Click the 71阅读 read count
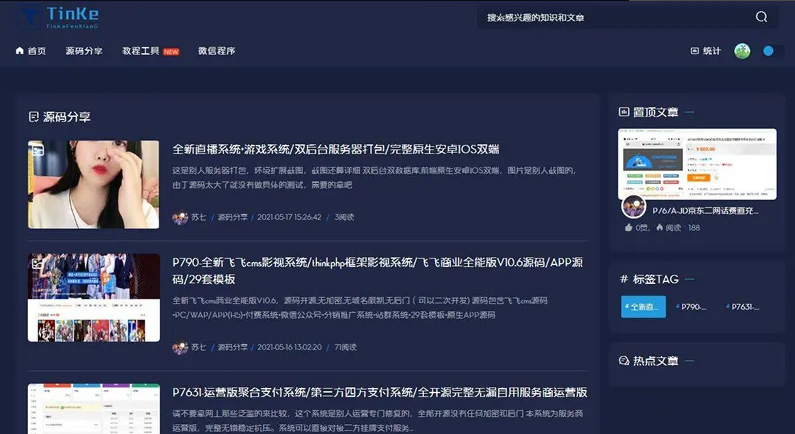795x434 pixels. pos(345,347)
